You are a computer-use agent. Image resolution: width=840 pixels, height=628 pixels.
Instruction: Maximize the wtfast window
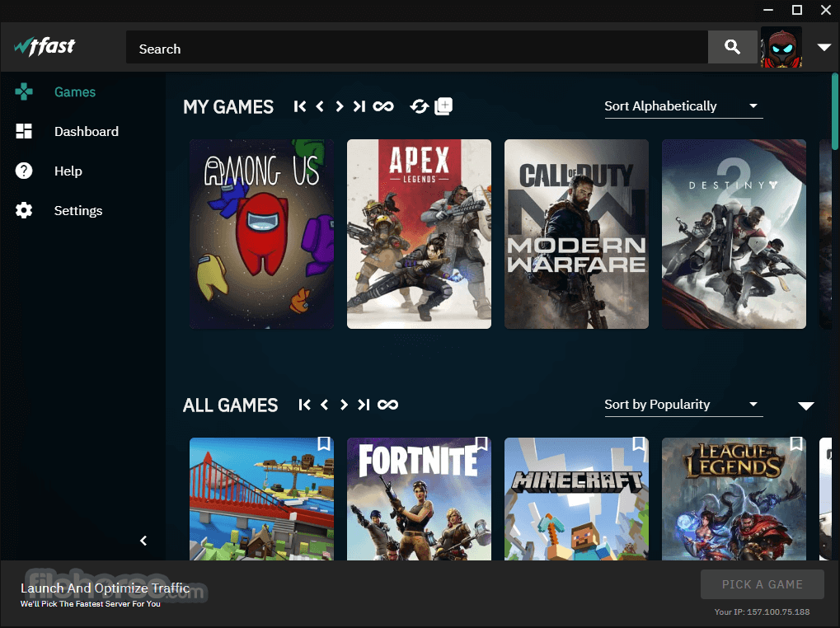[797, 10]
